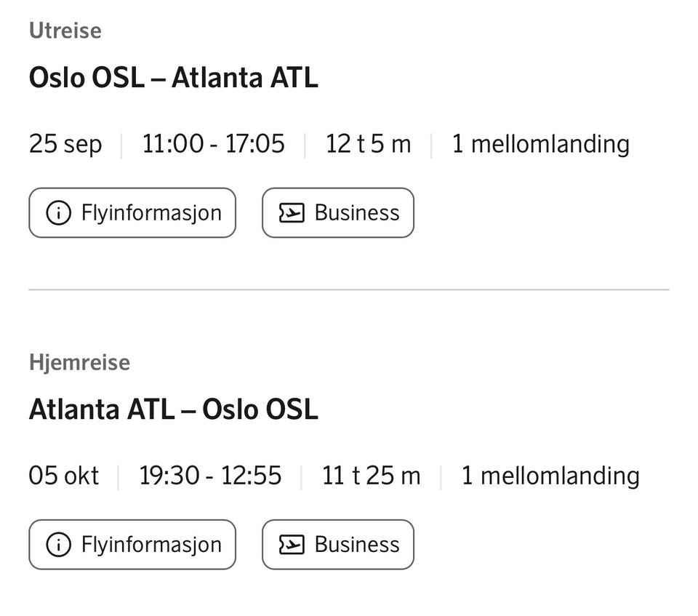Click the 11 t 25 m duration
This screenshot has height=616, width=698.
click(372, 475)
